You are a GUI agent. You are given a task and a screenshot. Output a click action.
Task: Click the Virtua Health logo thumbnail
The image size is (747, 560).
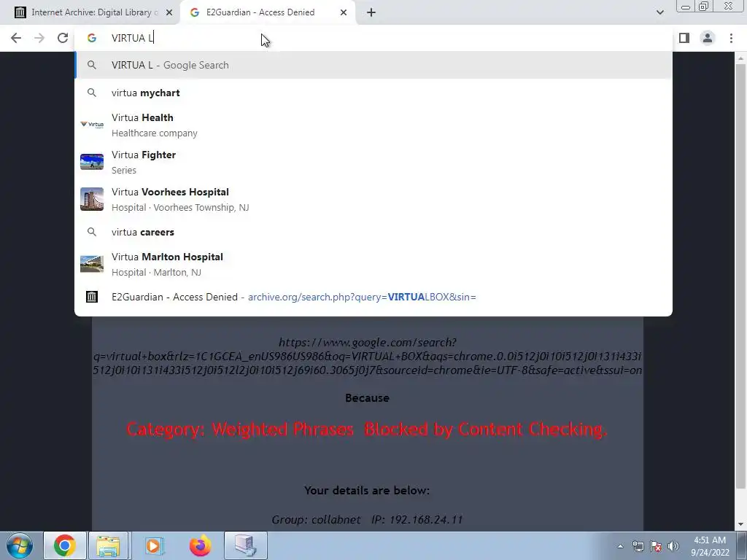click(92, 125)
